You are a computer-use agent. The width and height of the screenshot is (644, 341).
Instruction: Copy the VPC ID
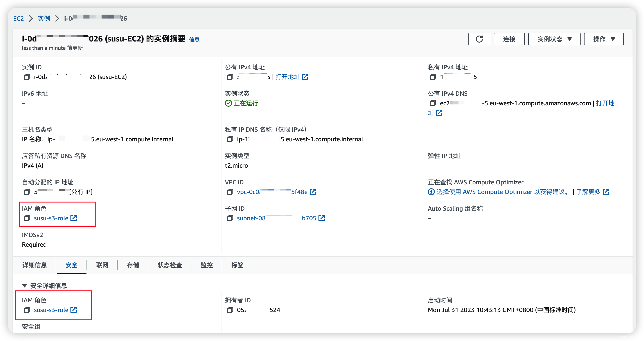click(230, 192)
